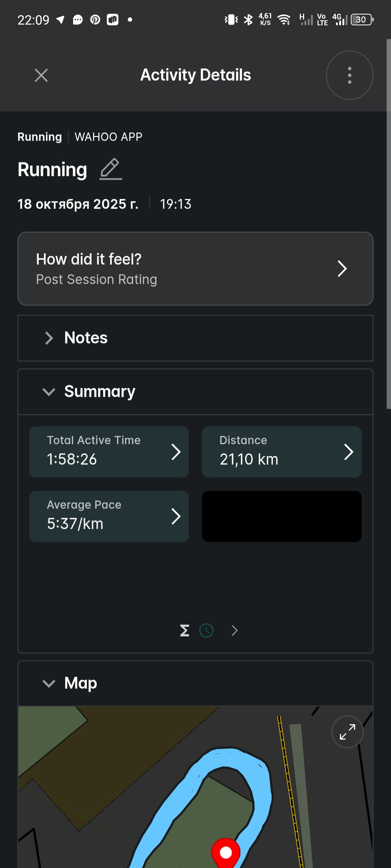Open How did it feel rating
Image resolution: width=391 pixels, height=868 pixels.
pos(195,269)
